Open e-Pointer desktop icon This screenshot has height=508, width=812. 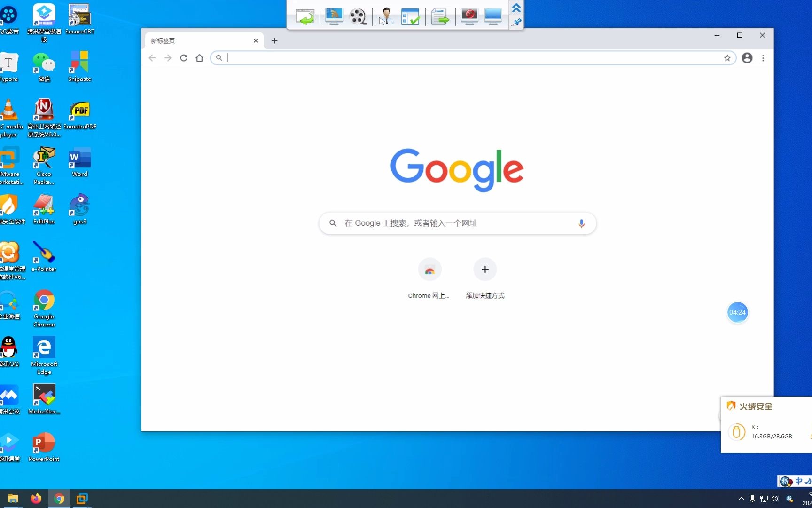coord(44,257)
